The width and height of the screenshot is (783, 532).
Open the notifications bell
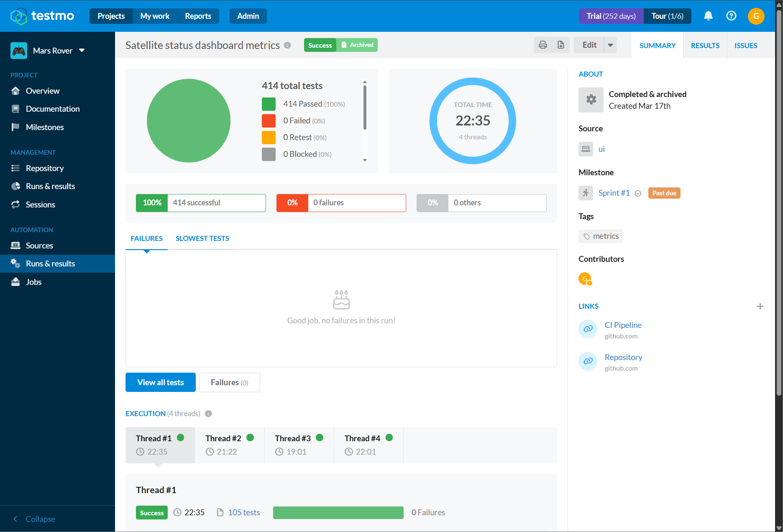coord(708,16)
